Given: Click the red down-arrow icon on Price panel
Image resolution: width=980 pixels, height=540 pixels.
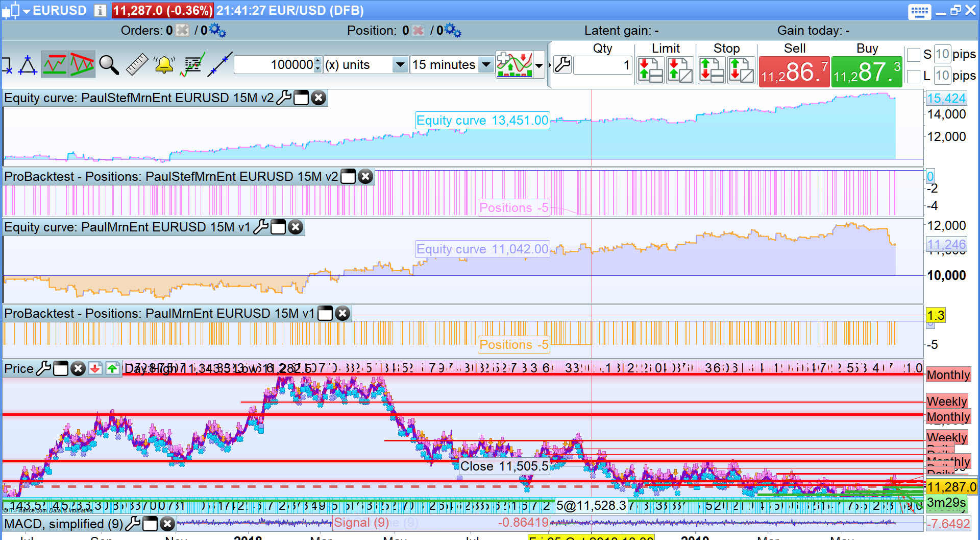Looking at the screenshot, I should click(95, 368).
